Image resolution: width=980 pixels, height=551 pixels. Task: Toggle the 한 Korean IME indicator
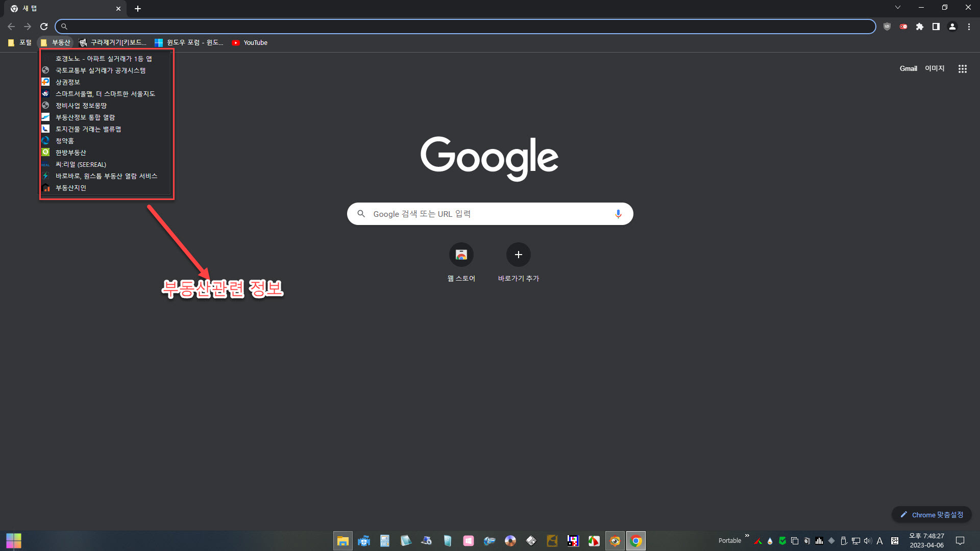point(895,541)
